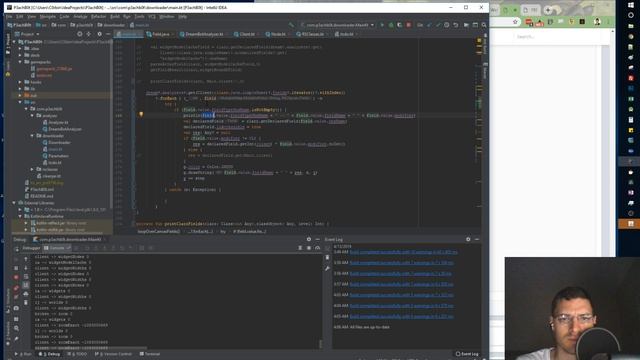
Task: Open the 3:57 AM build completed link
Action: pos(401,284)
